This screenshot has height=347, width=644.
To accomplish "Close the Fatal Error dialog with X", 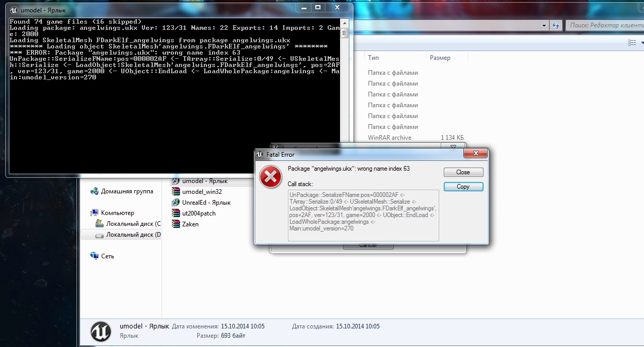I will [x=476, y=154].
